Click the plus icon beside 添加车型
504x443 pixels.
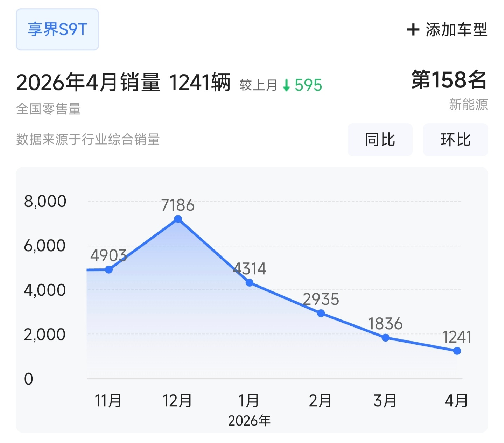click(x=413, y=29)
